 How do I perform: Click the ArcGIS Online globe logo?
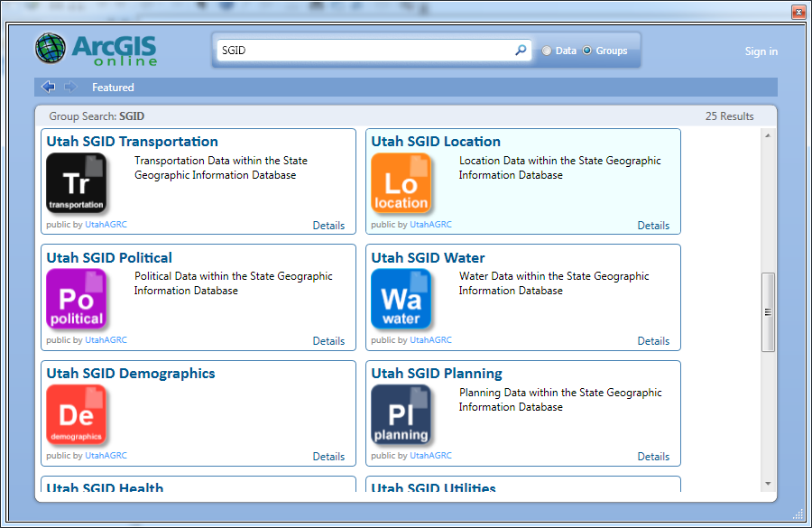coord(51,49)
